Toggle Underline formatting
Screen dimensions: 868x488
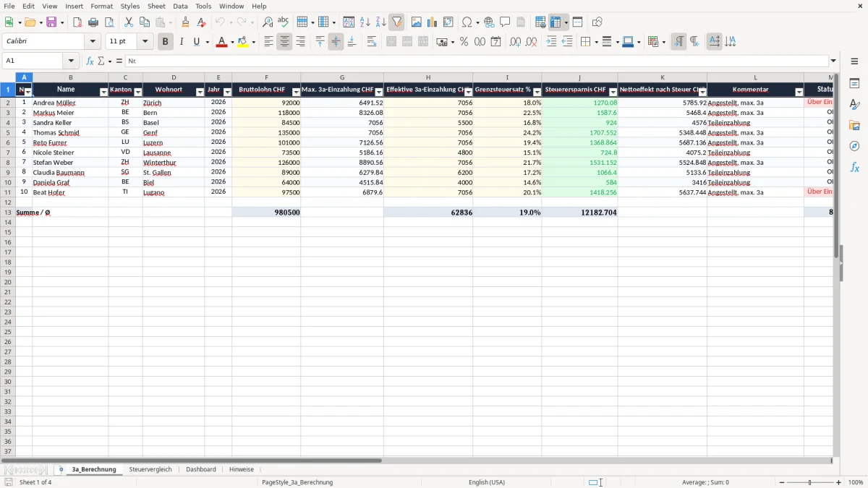tap(196, 42)
